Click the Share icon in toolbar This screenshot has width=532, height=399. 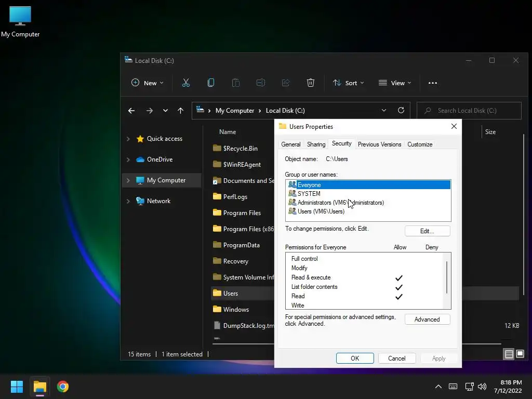click(x=286, y=83)
